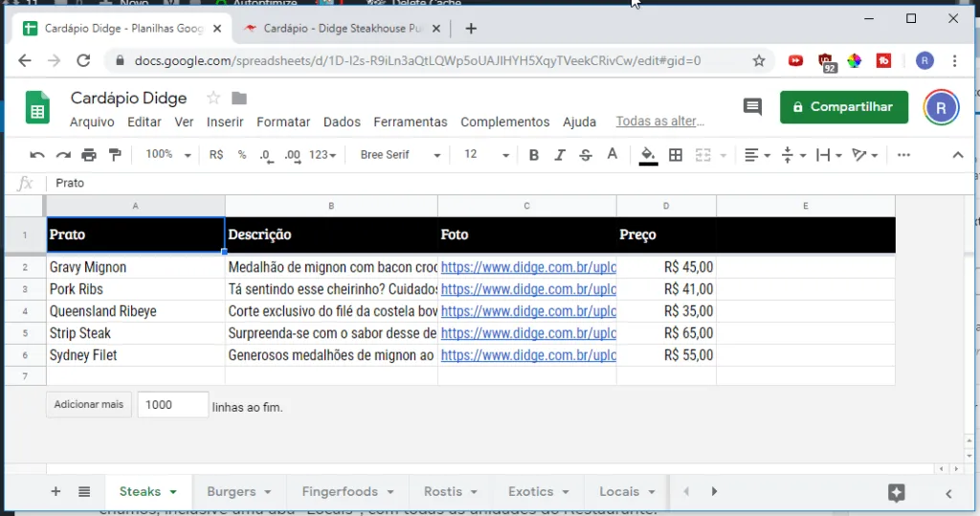Open the Arquivo menu
Screen dimensions: 980x516
[x=92, y=122]
